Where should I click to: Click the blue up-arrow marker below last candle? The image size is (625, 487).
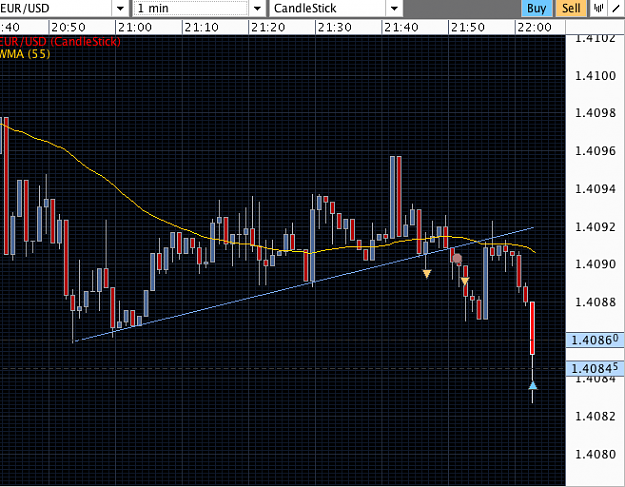(533, 385)
